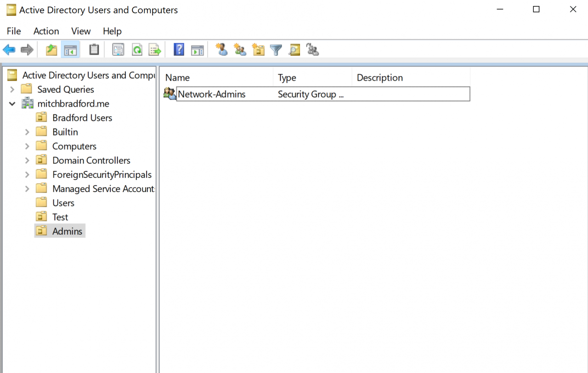Create a new user from the toolbar

[x=222, y=49]
